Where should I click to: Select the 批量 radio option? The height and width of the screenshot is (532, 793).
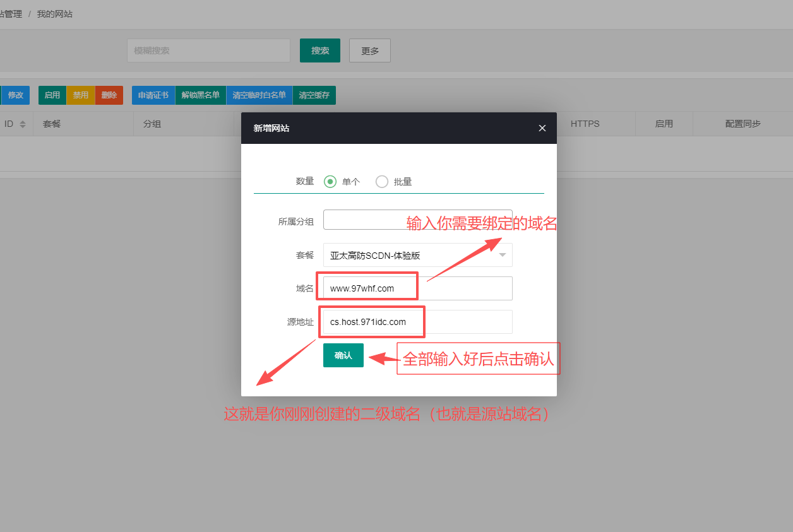point(382,182)
